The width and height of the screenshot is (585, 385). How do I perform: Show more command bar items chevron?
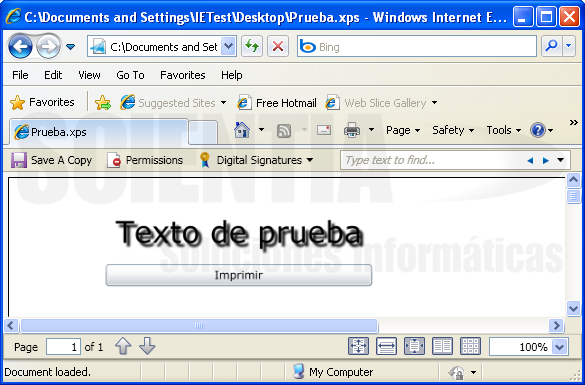[x=574, y=123]
